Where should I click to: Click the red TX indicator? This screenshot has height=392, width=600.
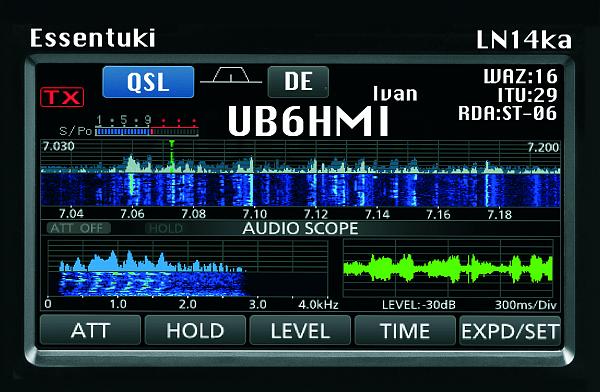tap(62, 97)
